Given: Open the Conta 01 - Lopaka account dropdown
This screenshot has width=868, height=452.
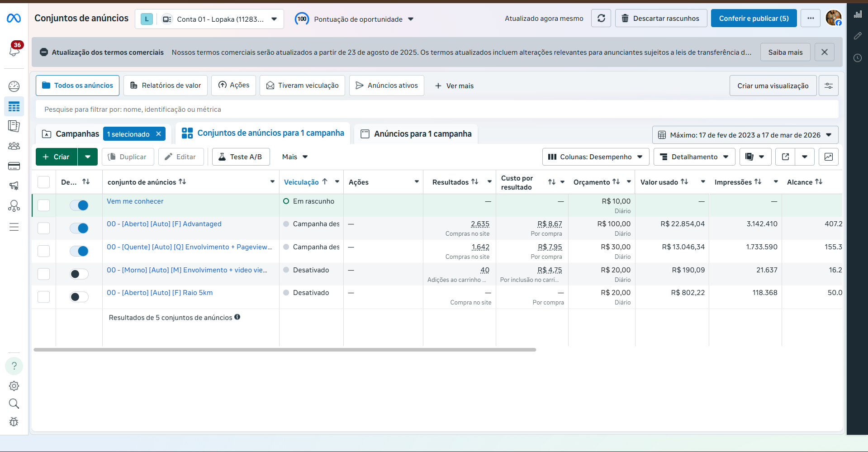Looking at the screenshot, I should (x=220, y=19).
